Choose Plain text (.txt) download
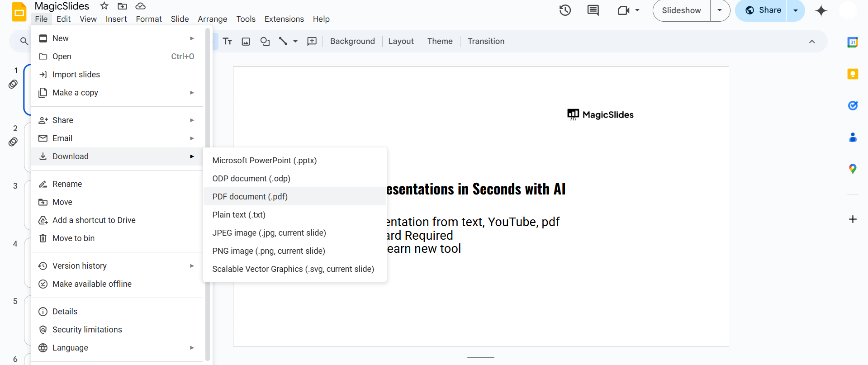The height and width of the screenshot is (365, 868). tap(295, 215)
